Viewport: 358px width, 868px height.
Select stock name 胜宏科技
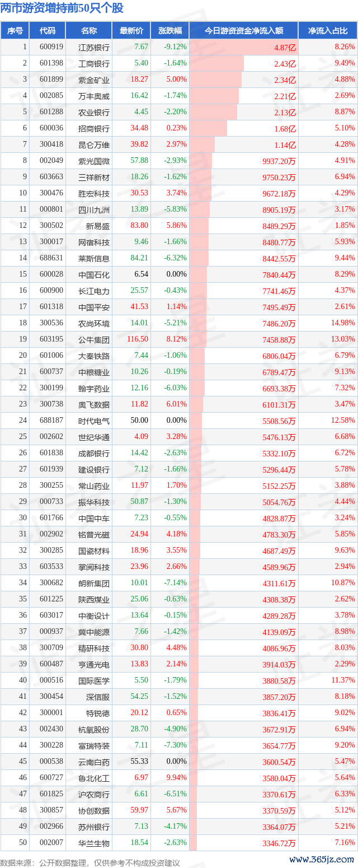click(95, 194)
